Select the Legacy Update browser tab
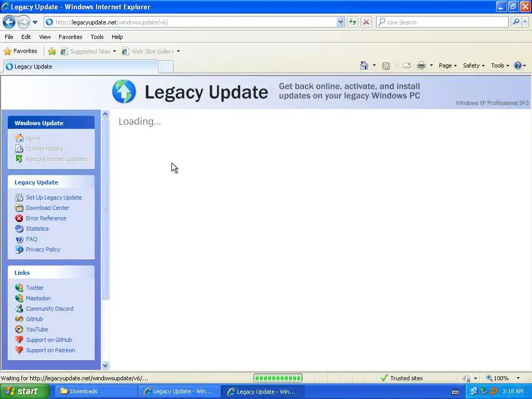Viewport: 532px width, 399px height. click(x=81, y=66)
